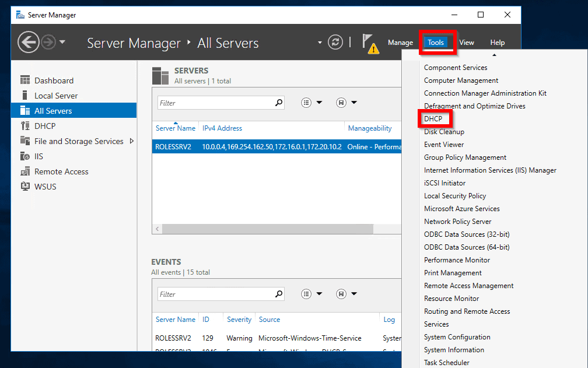Screen dimensions: 588x368
Task: Select Local Server icon in sidebar
Action: point(25,95)
